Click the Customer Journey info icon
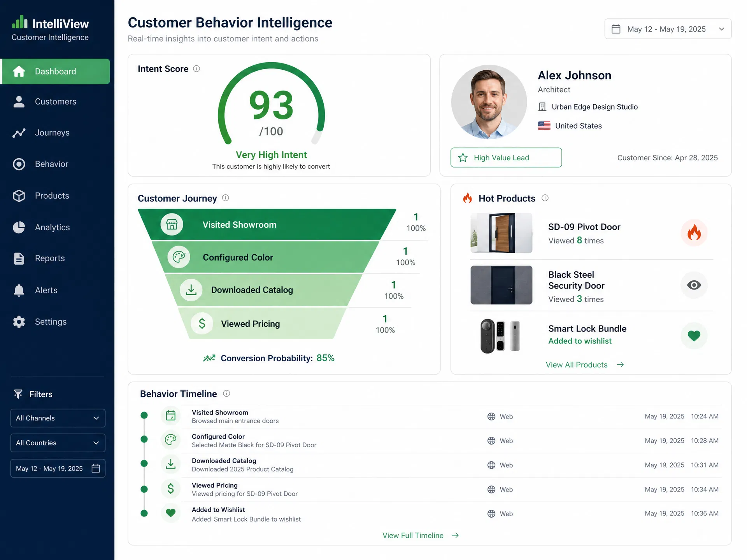747x560 pixels. click(x=225, y=198)
